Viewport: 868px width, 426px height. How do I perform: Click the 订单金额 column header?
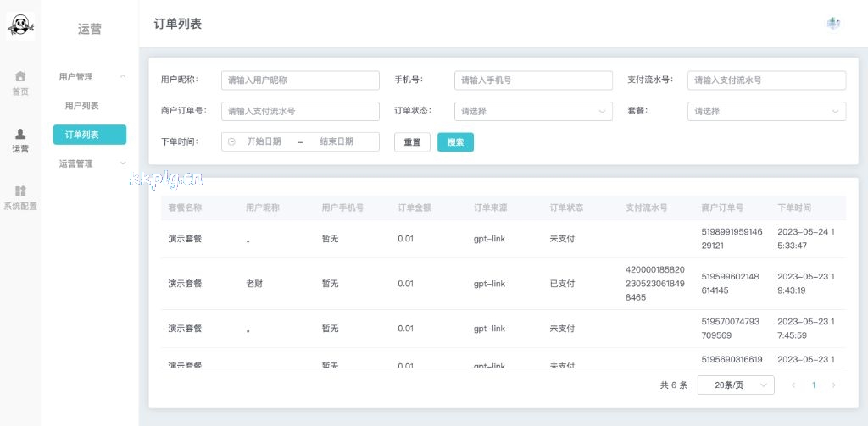click(x=415, y=208)
